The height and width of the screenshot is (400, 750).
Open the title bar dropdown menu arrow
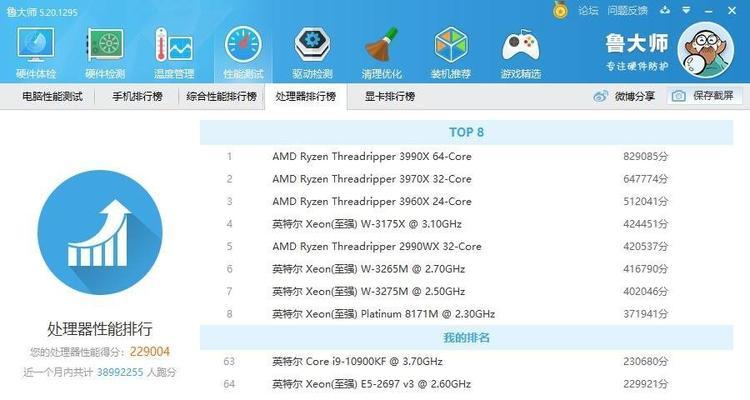[686, 10]
